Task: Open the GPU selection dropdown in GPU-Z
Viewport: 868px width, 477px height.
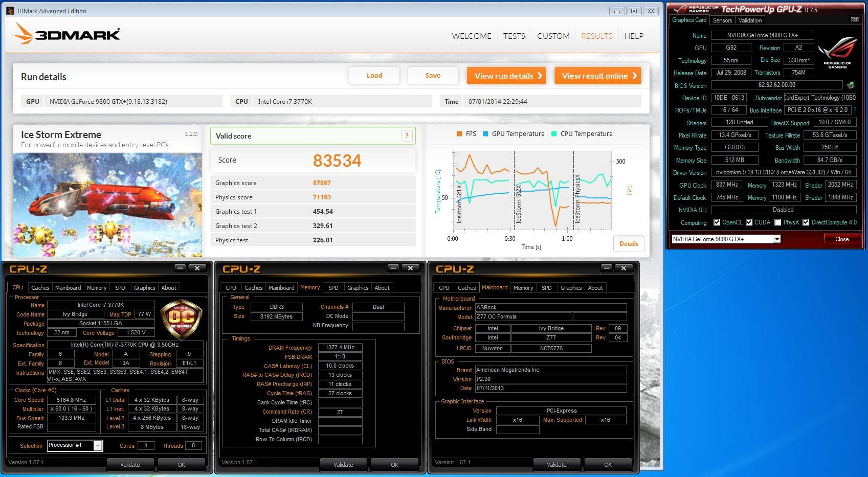Action: point(777,239)
